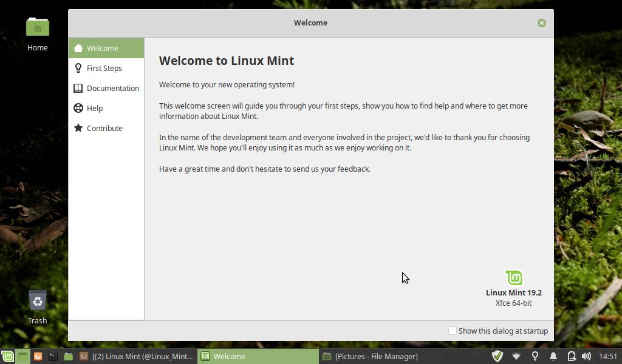Launch Firefox from the panel

coord(38,356)
